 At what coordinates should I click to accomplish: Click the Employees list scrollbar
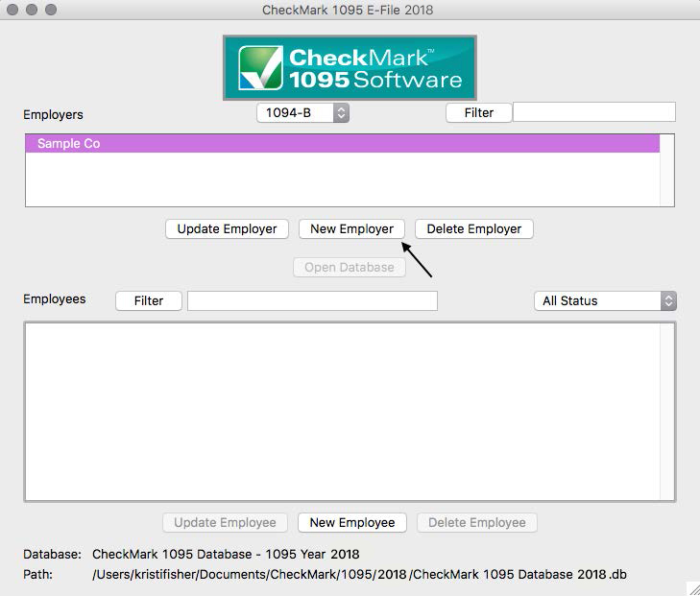(x=667, y=411)
